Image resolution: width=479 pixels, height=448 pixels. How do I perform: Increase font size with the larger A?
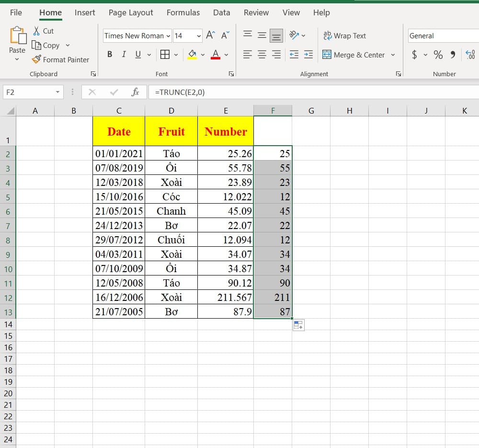click(x=210, y=35)
